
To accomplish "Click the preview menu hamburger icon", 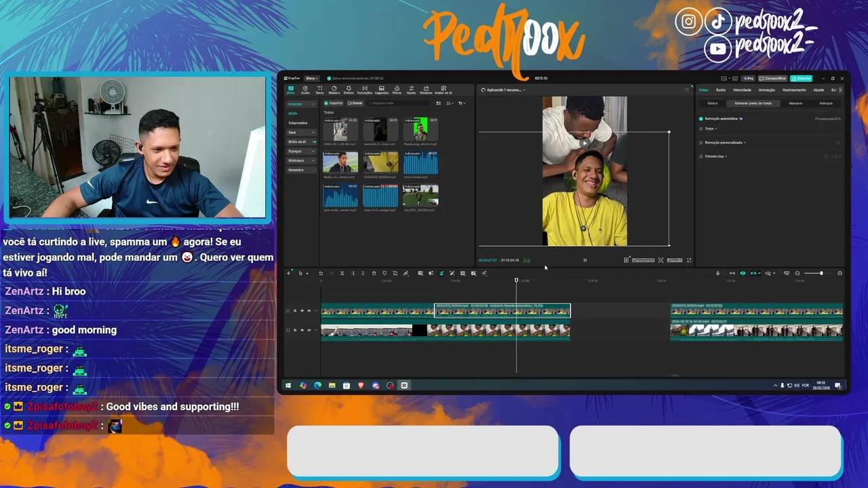I will 686,90.
